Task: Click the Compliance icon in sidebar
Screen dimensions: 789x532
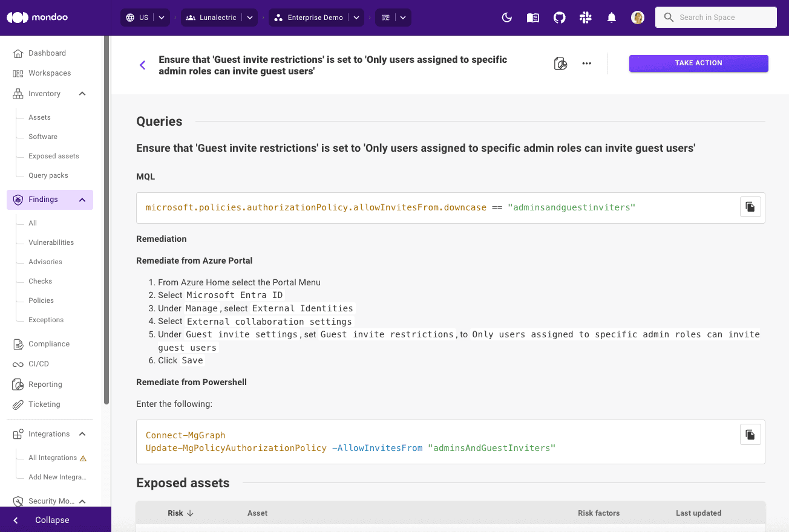Action: pos(18,344)
